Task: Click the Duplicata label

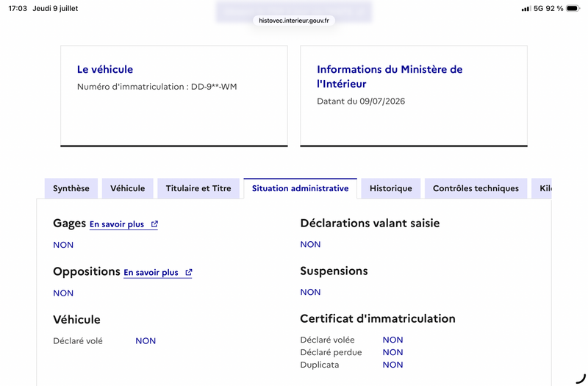Action: coord(320,365)
